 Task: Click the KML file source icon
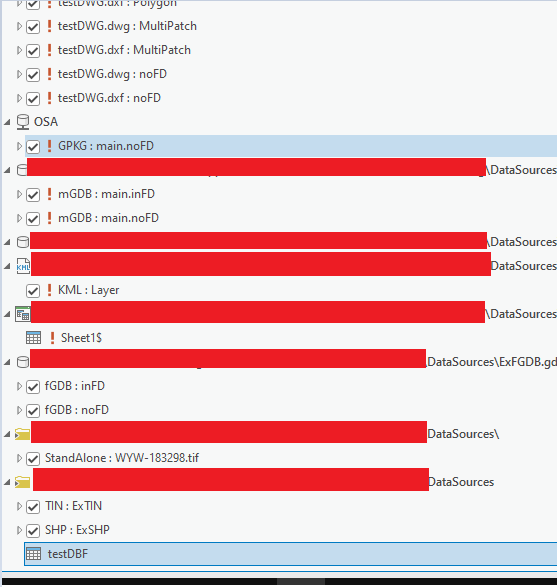23,266
